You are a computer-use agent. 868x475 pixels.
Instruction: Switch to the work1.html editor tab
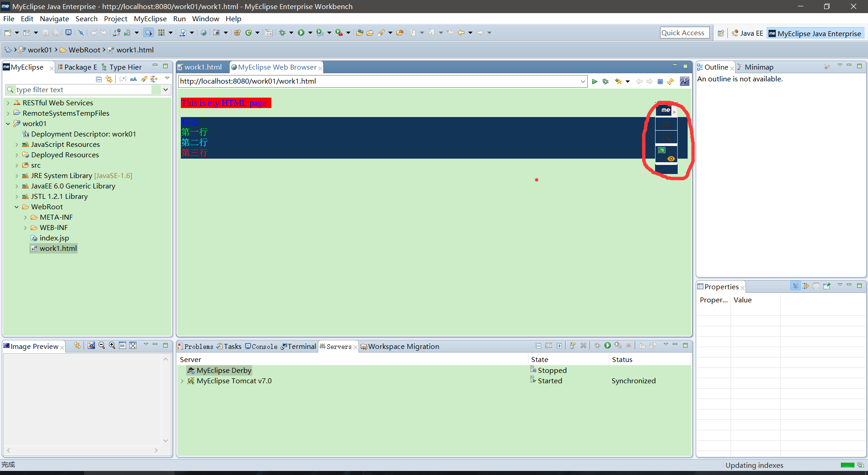[x=202, y=67]
